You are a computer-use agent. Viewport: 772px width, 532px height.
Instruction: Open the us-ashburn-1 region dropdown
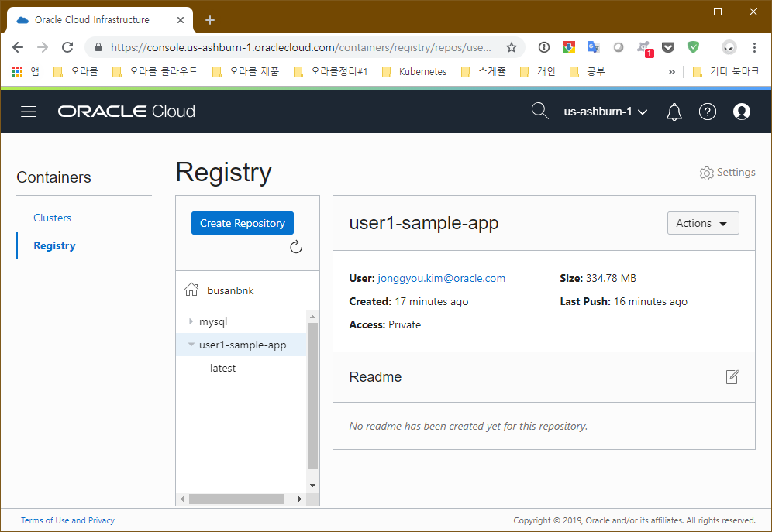[x=605, y=112]
